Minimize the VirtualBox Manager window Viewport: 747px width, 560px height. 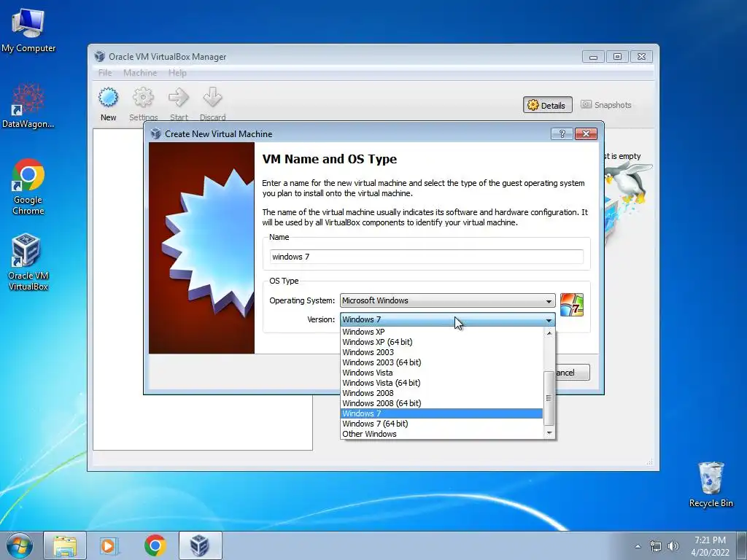(x=593, y=57)
